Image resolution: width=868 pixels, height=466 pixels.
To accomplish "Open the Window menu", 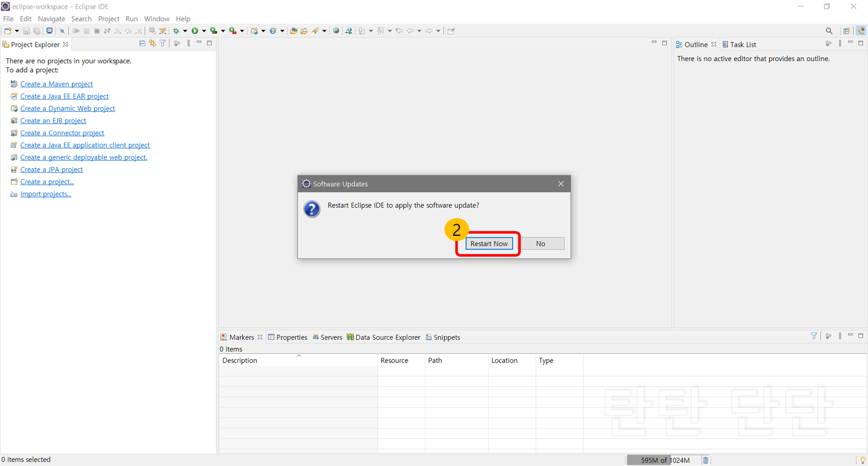I will (x=157, y=19).
